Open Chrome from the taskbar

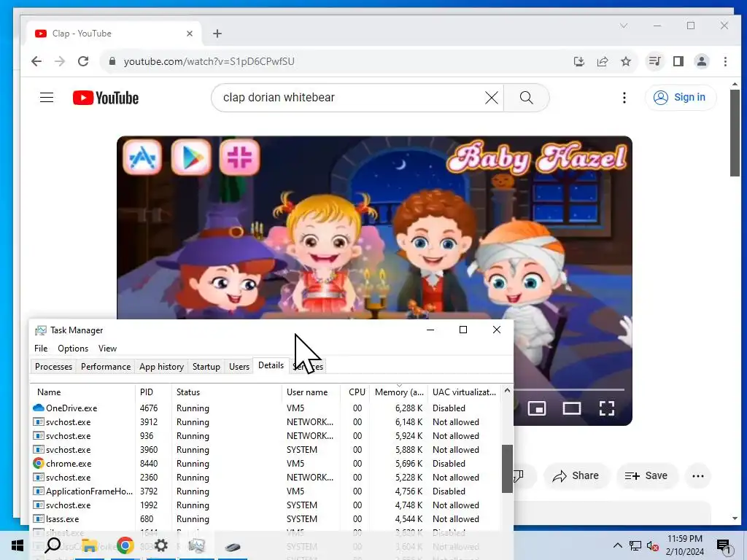(x=125, y=545)
